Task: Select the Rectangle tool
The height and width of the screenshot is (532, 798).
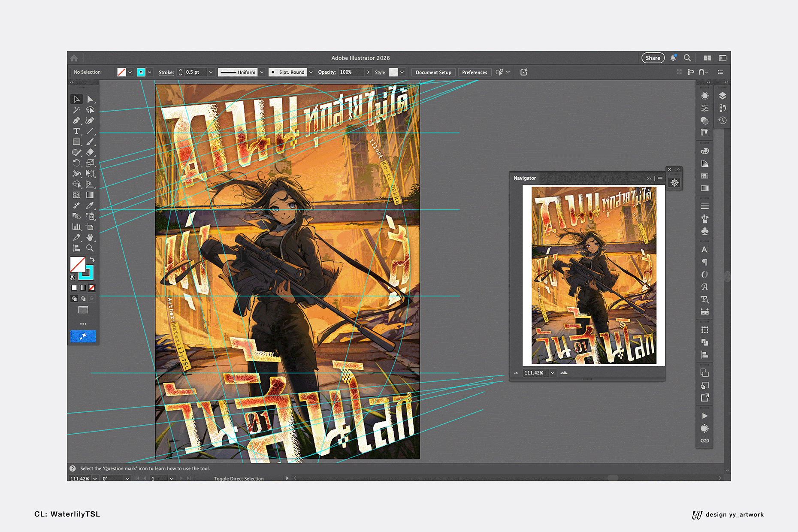Action: (76, 142)
